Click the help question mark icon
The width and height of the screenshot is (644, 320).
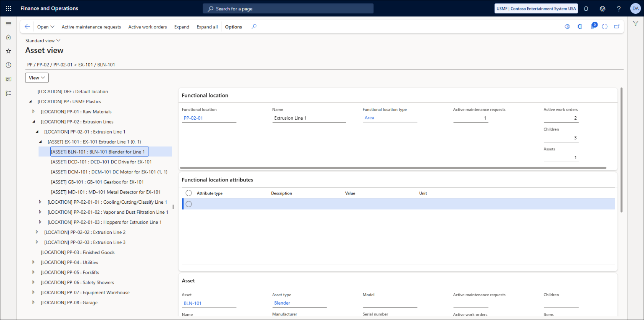tap(619, 9)
